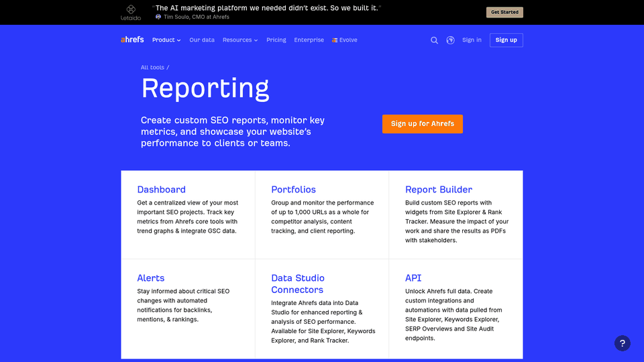Click the Sign up button in navbar
The width and height of the screenshot is (644, 362).
[506, 40]
